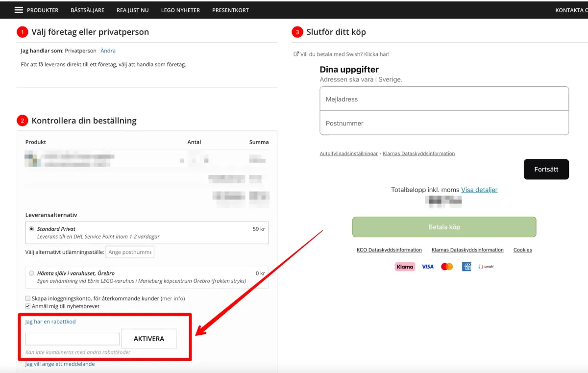This screenshot has width=588, height=373.
Task: Click the VISA payment logo
Action: (428, 267)
